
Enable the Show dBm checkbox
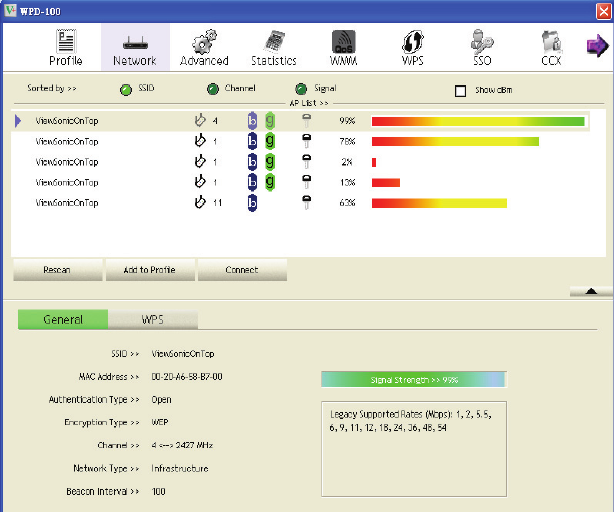click(x=460, y=91)
